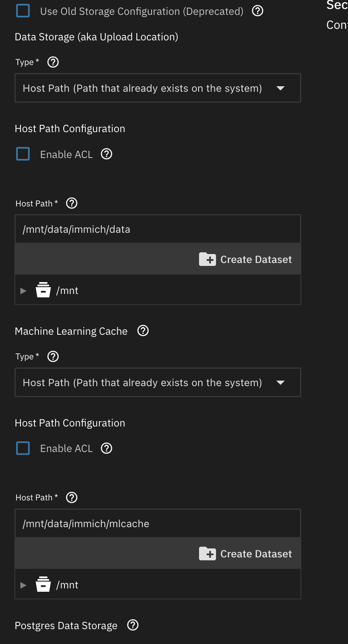Create Dataset for Data Storage host path

[x=246, y=260]
